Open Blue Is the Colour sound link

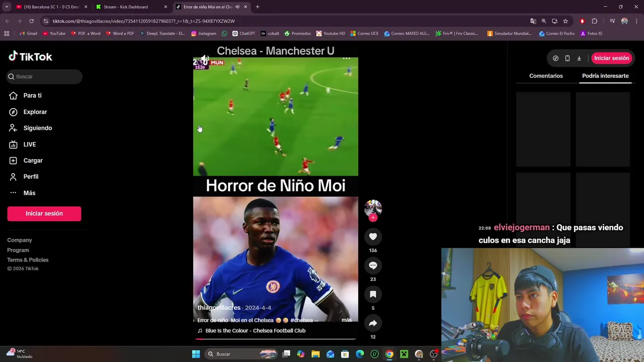(x=255, y=331)
